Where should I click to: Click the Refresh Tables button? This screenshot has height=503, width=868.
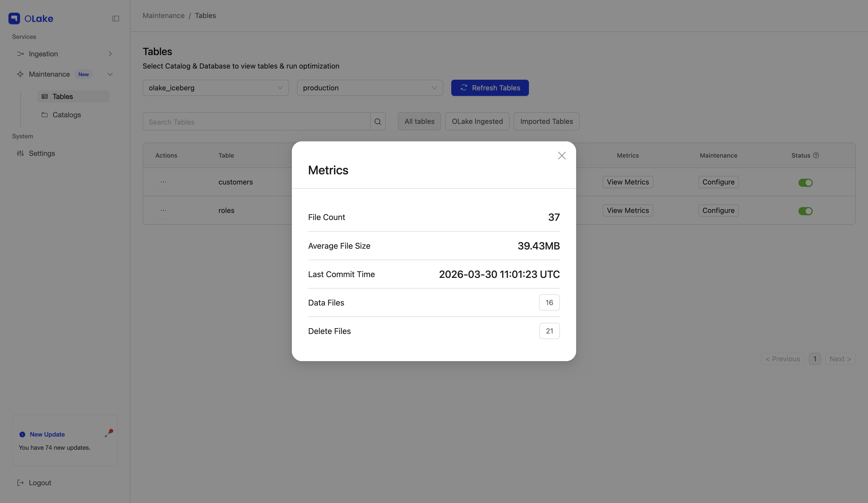(x=490, y=88)
